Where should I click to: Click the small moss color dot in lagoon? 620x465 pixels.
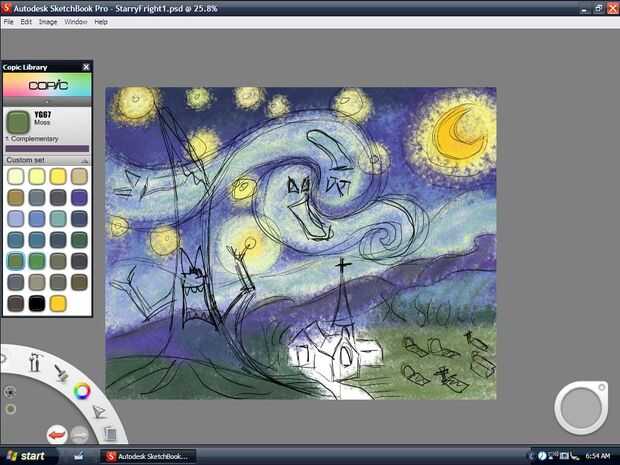(11, 409)
